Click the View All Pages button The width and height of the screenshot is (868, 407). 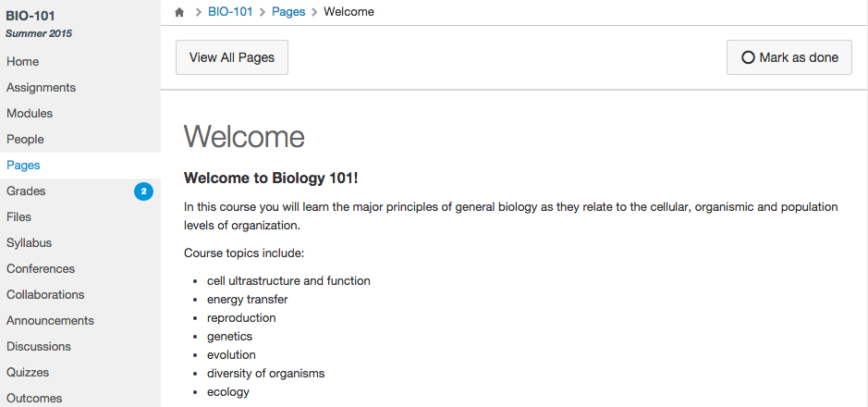tap(232, 57)
